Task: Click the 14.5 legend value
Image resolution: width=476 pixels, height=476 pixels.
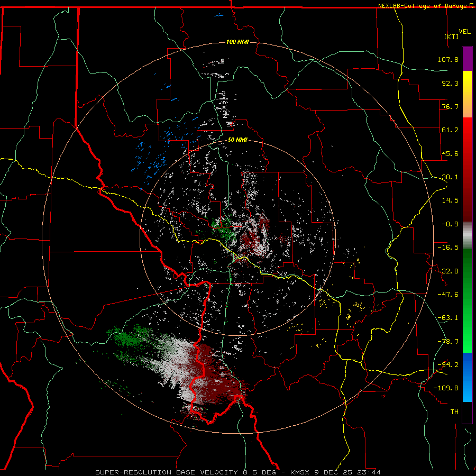Action: pyautogui.click(x=450, y=200)
